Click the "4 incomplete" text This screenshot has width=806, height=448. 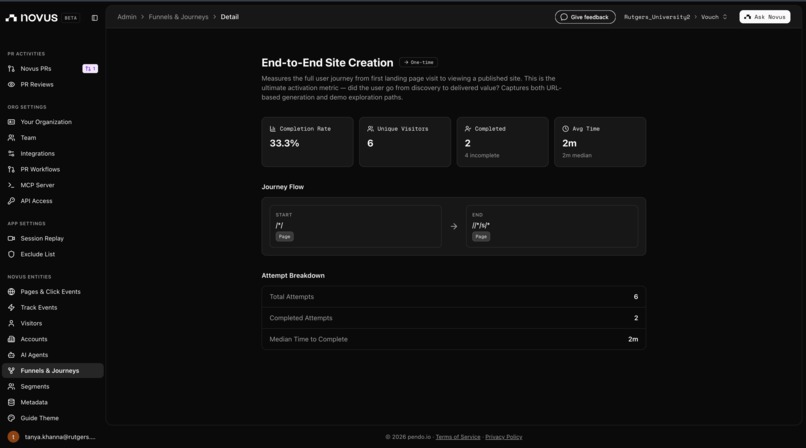click(482, 155)
